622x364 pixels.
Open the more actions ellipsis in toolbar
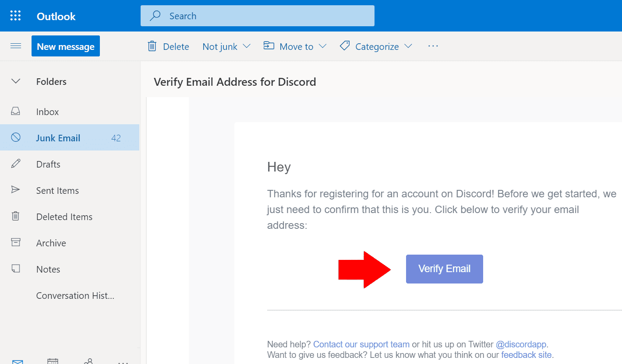coord(433,46)
